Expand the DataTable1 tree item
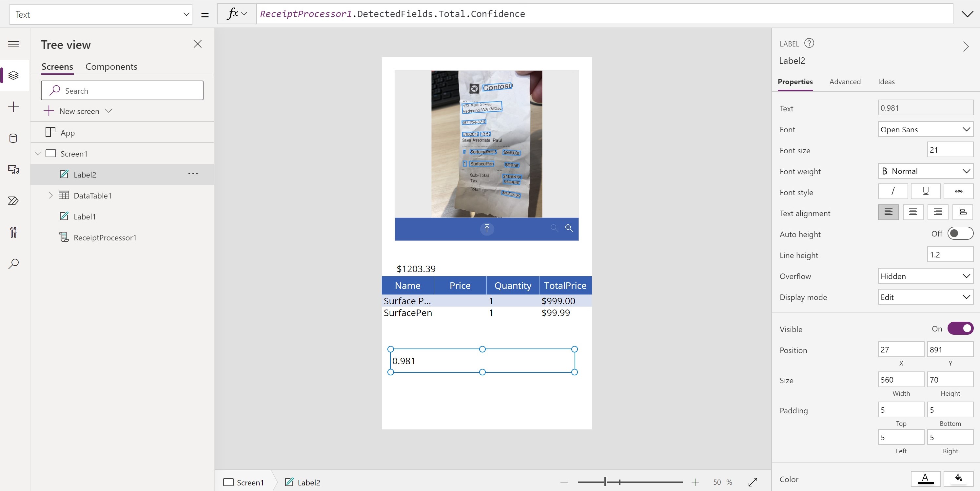This screenshot has height=491, width=980. point(51,195)
